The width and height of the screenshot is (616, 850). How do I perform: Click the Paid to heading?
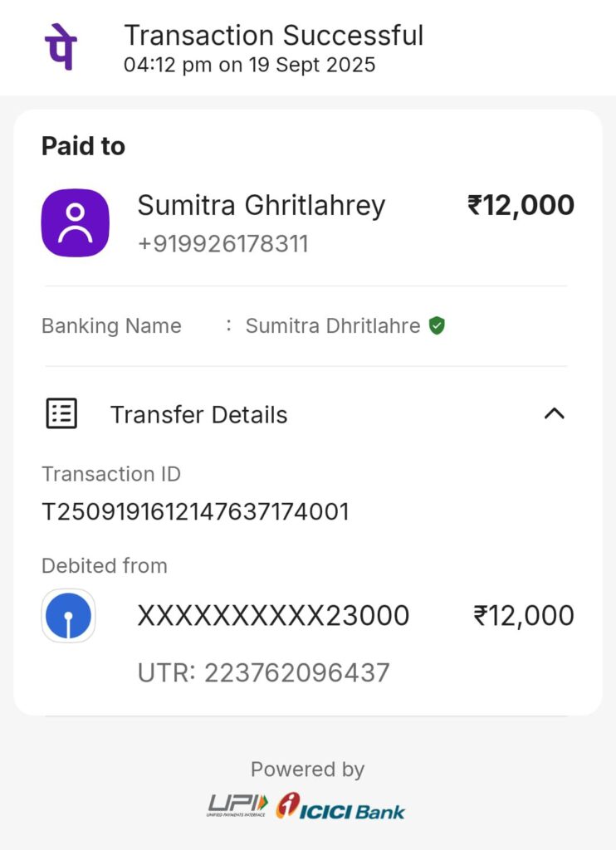[x=83, y=146]
